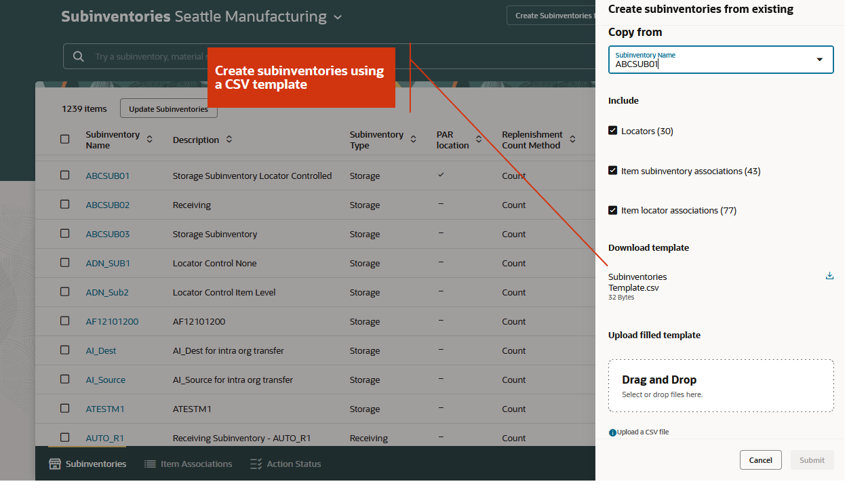Open the Copy from Subinventory Name dropdown
The image size is (868, 488).
click(x=818, y=60)
